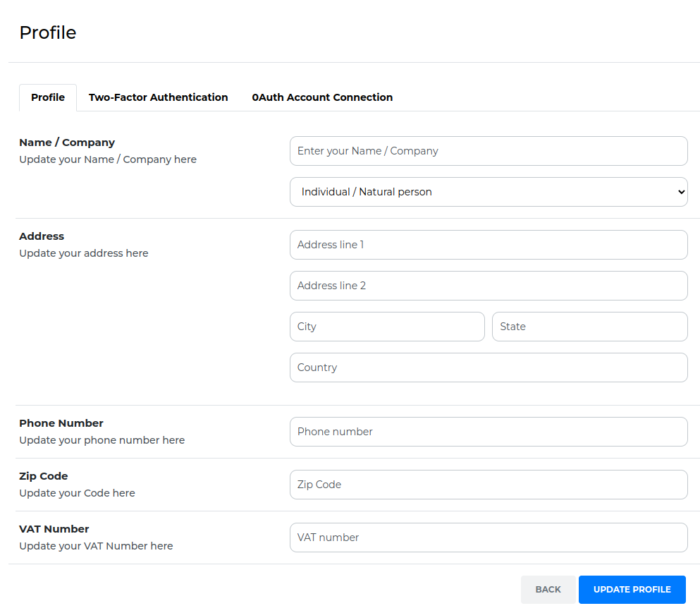Select the Profile tab
Screen dimensions: 700x613
(48, 97)
